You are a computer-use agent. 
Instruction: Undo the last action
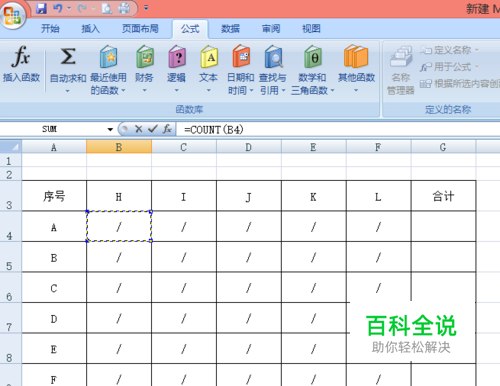(58, 8)
